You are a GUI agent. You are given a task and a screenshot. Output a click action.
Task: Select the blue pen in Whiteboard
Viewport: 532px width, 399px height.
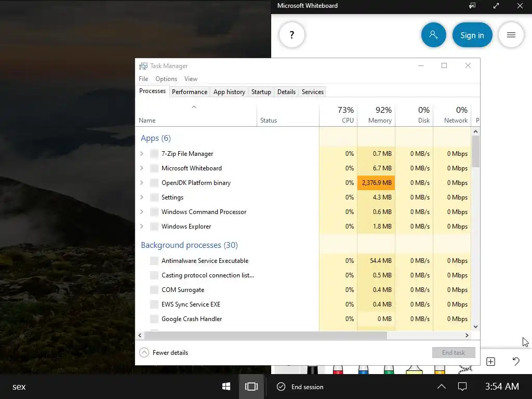(x=363, y=369)
